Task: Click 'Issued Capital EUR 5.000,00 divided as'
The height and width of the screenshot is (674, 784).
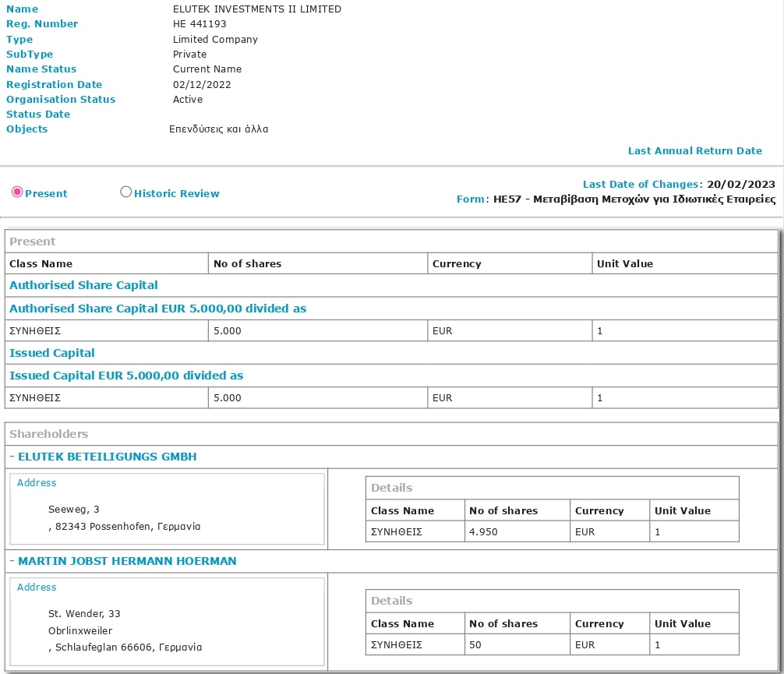Action: pos(126,376)
